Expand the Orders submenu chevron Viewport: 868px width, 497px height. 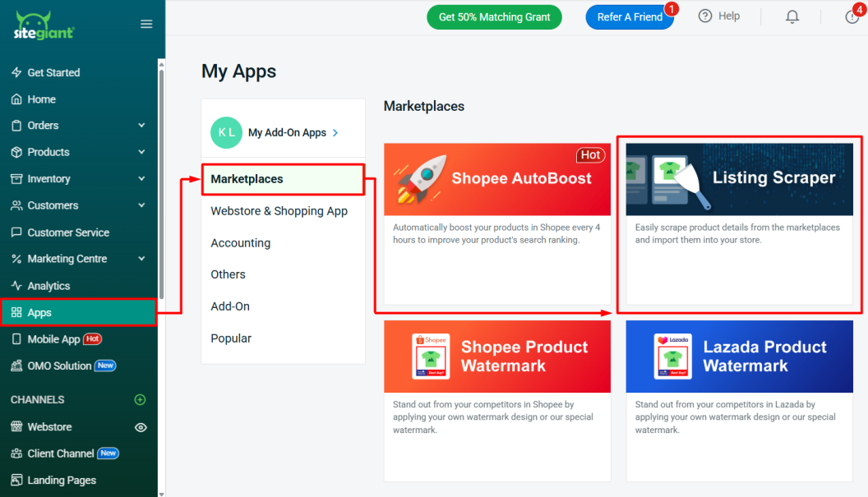(x=141, y=126)
